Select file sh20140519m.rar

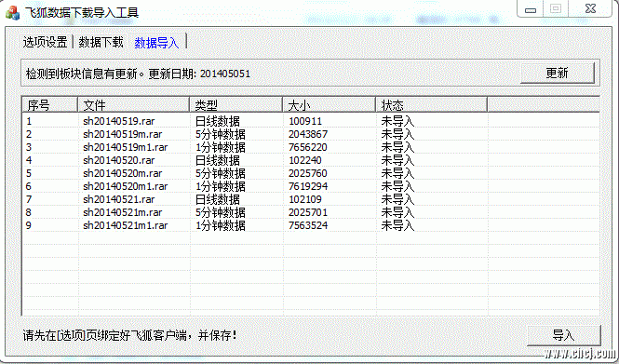click(122, 134)
